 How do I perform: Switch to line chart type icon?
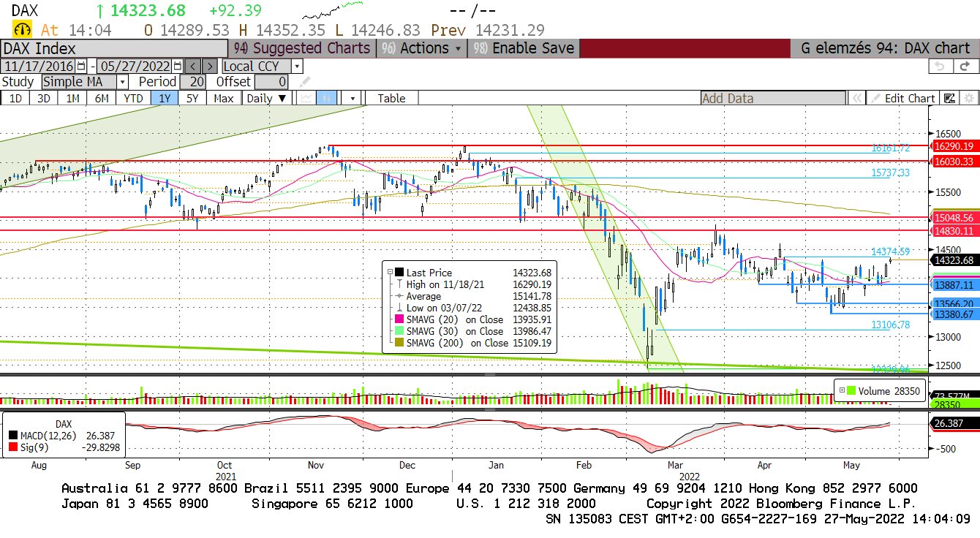pyautogui.click(x=306, y=98)
